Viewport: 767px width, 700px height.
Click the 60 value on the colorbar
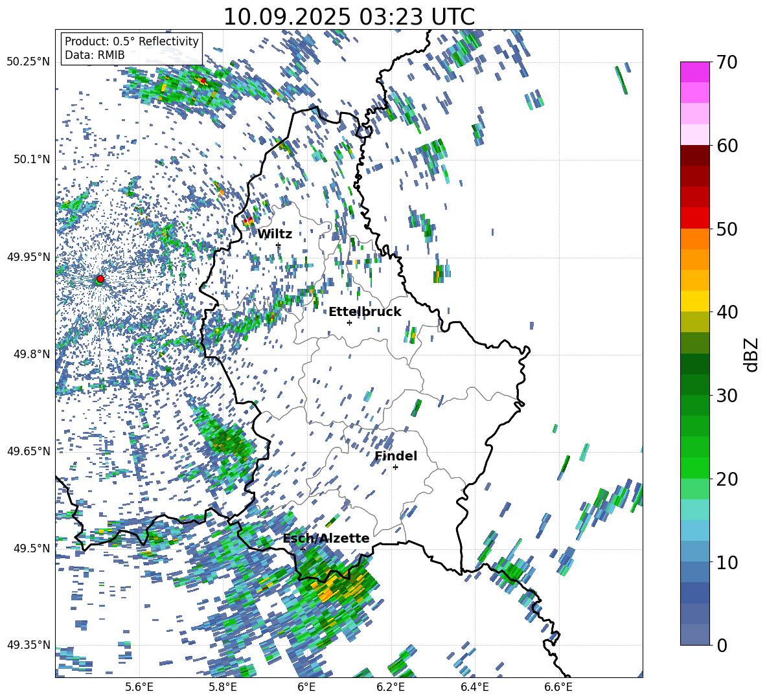pos(727,146)
